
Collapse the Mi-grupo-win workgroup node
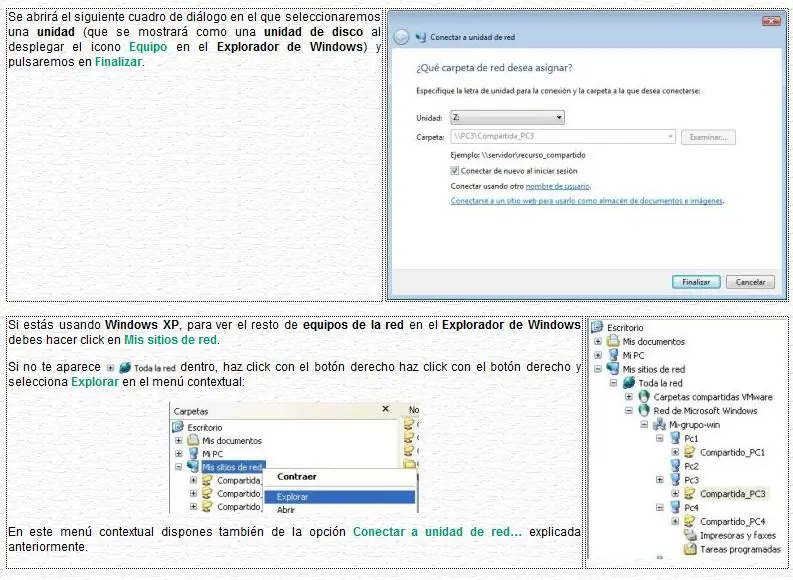(x=644, y=425)
